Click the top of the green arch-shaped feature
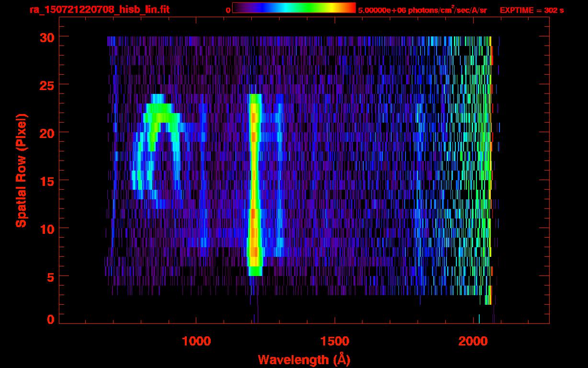Image resolution: width=588 pixels, height=368 pixels. [x=160, y=105]
